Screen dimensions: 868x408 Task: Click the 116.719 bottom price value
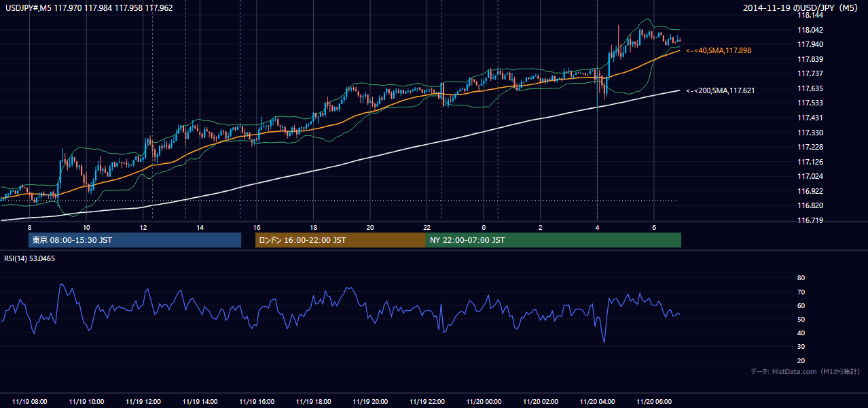810,220
